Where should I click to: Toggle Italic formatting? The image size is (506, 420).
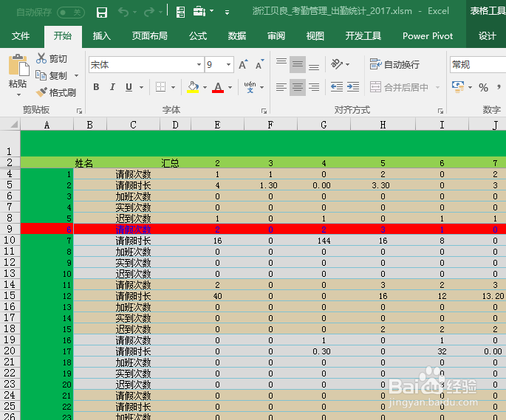click(x=112, y=87)
